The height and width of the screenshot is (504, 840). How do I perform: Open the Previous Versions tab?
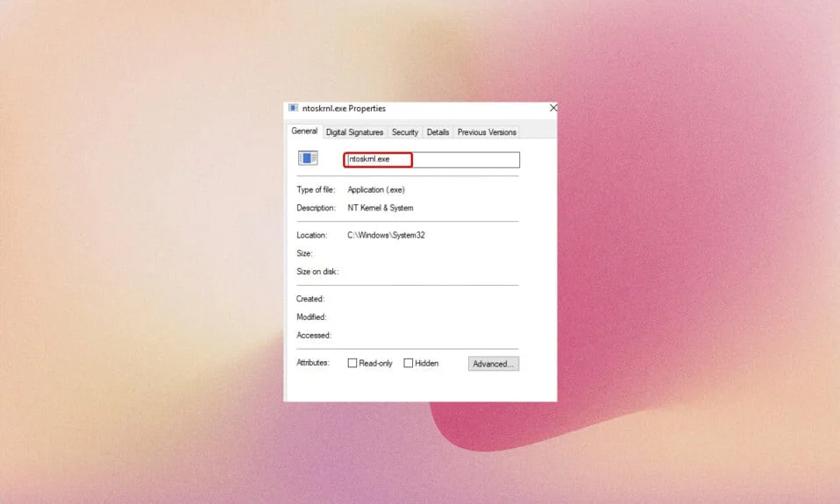click(487, 132)
